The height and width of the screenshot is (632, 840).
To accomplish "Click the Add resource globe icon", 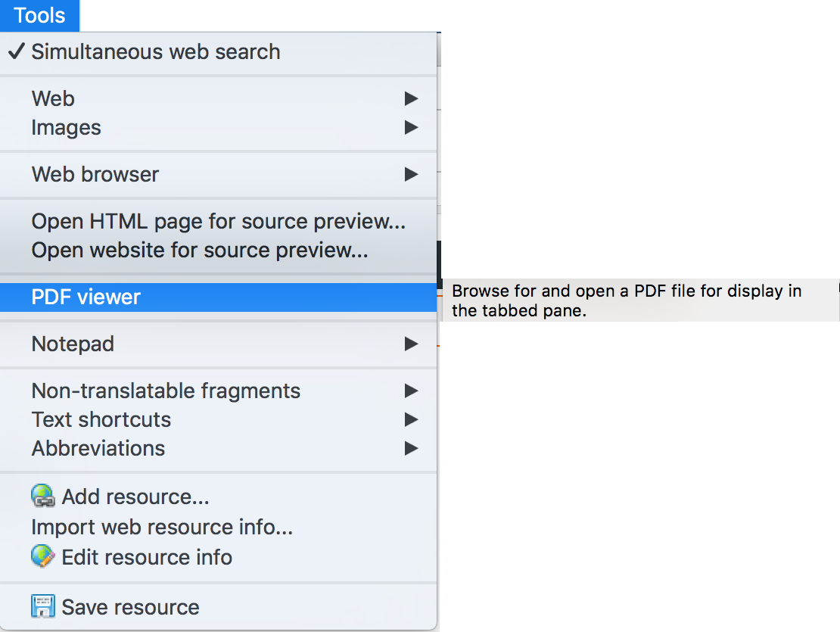I will click(x=43, y=496).
